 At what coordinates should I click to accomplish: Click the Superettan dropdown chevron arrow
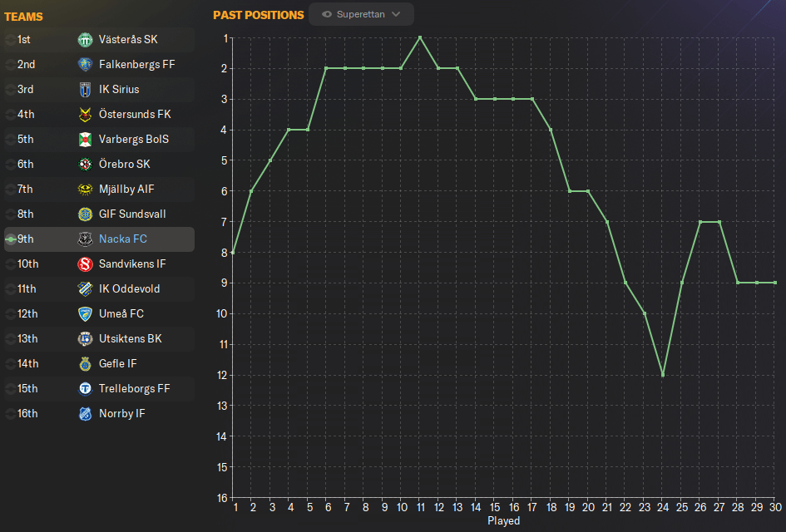tap(396, 14)
